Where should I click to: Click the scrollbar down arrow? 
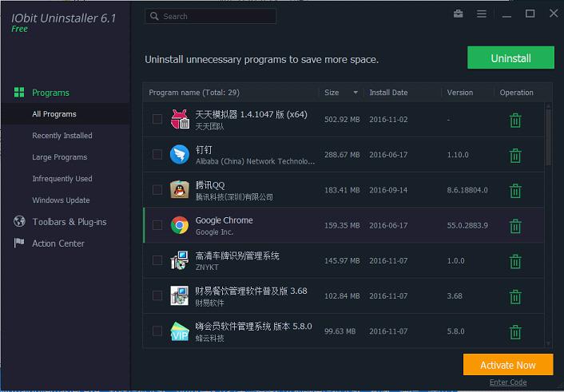click(548, 344)
